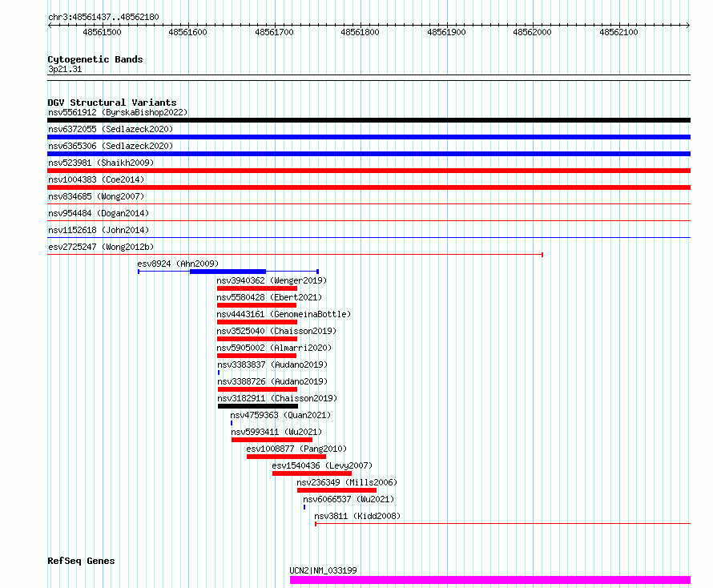Click ruler position 48562000

533,32
